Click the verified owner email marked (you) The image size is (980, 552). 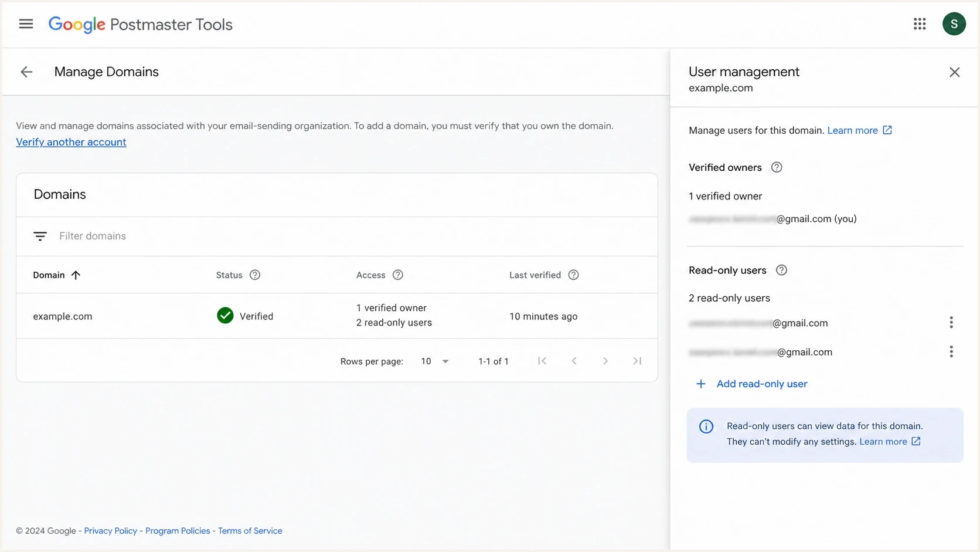click(x=773, y=219)
